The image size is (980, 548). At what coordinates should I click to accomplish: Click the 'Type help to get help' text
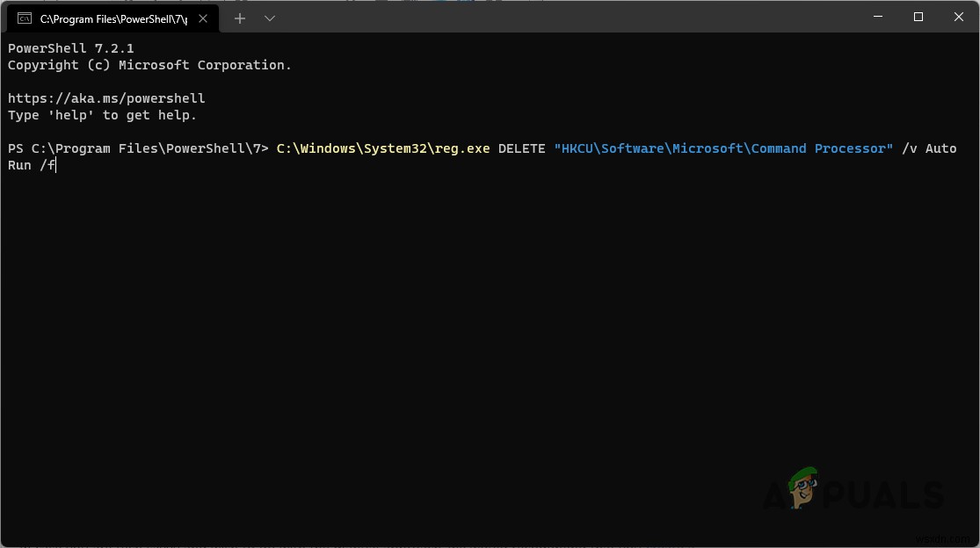click(x=102, y=114)
